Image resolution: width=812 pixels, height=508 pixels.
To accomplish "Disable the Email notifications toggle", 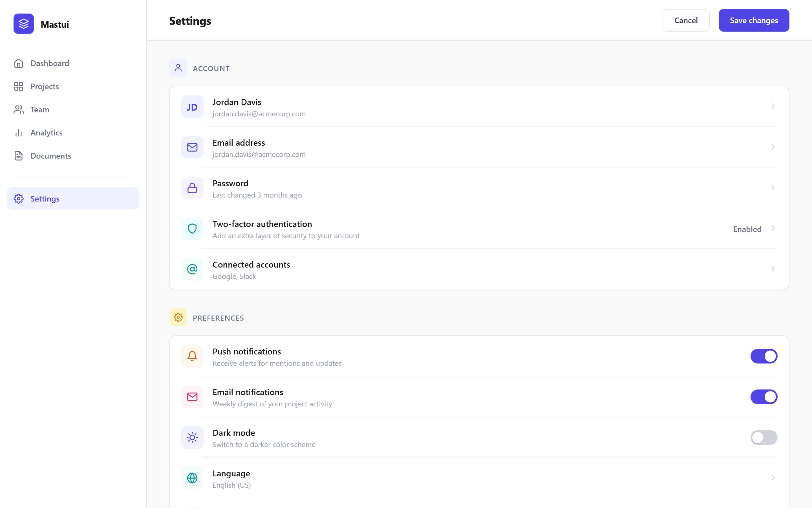I will tap(764, 397).
